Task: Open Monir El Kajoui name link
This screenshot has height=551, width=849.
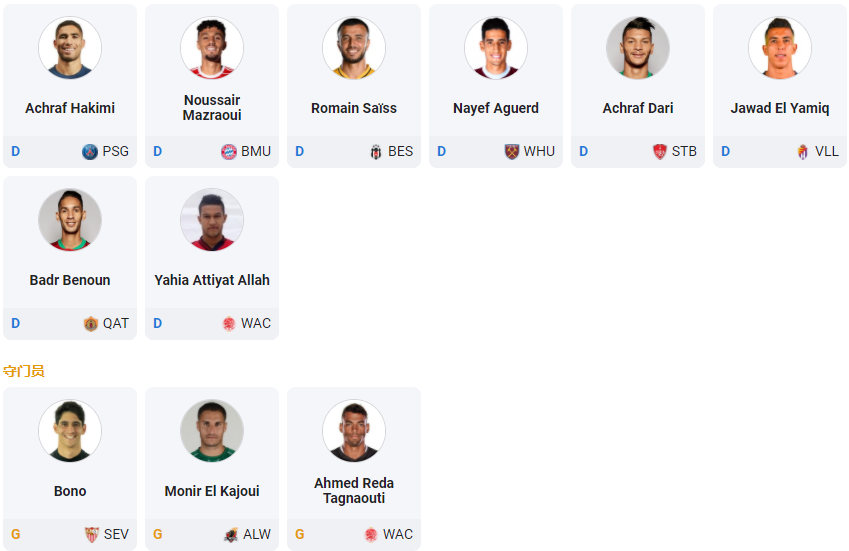Action: coord(212,491)
